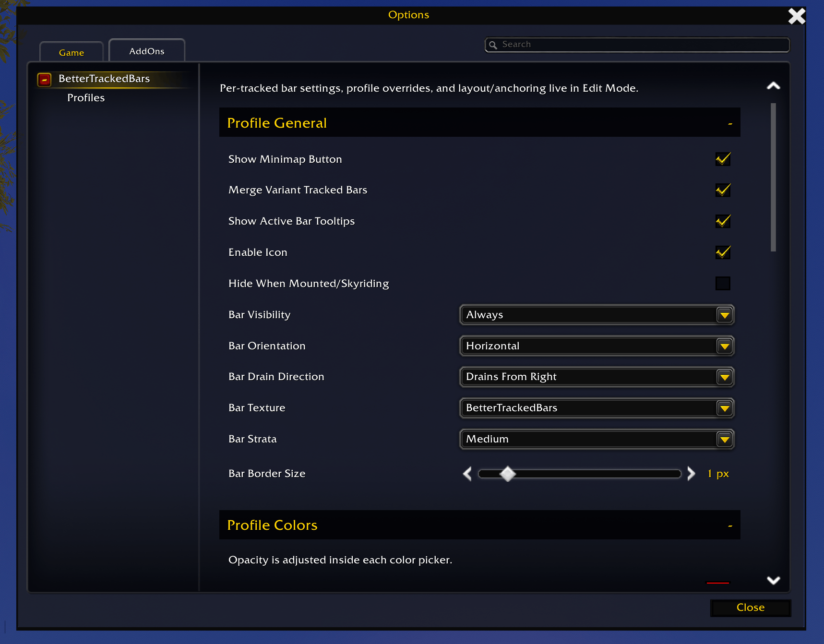This screenshot has height=644, width=824.
Task: Open Profiles in the sidebar
Action: (x=86, y=98)
